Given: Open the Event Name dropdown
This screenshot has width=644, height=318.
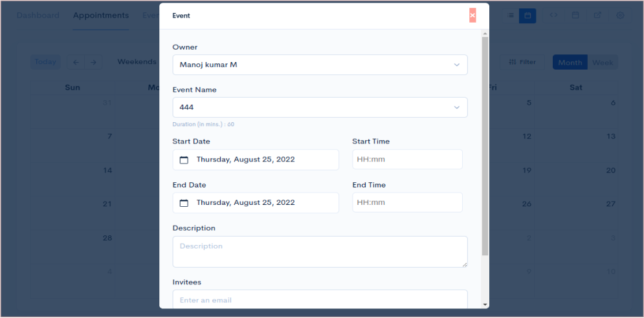Looking at the screenshot, I should point(320,107).
